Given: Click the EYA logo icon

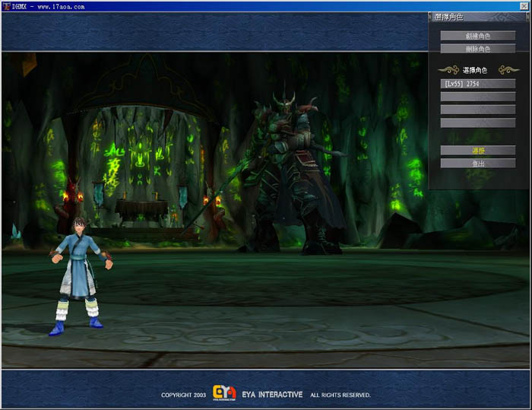Looking at the screenshot, I should [224, 393].
